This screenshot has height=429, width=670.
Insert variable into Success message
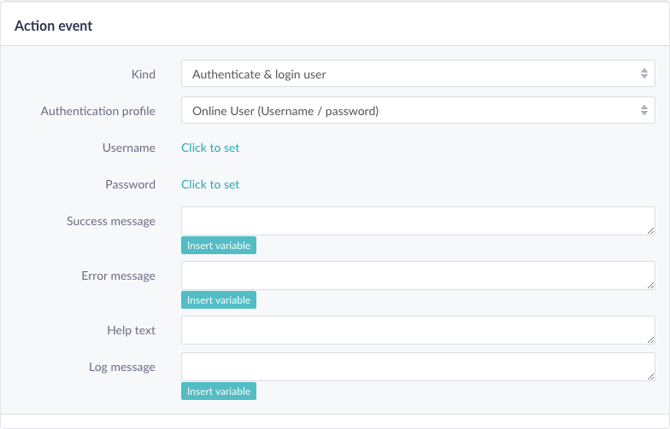tap(218, 245)
